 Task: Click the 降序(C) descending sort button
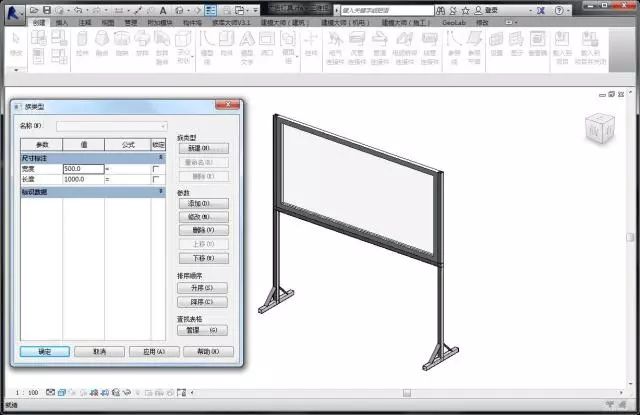coord(202,302)
